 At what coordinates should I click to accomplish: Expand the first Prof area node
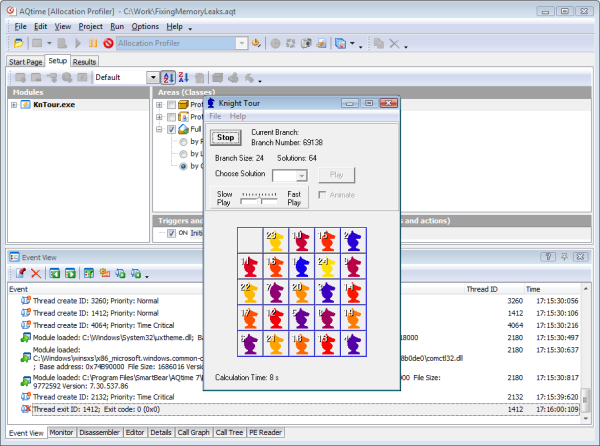click(x=159, y=104)
